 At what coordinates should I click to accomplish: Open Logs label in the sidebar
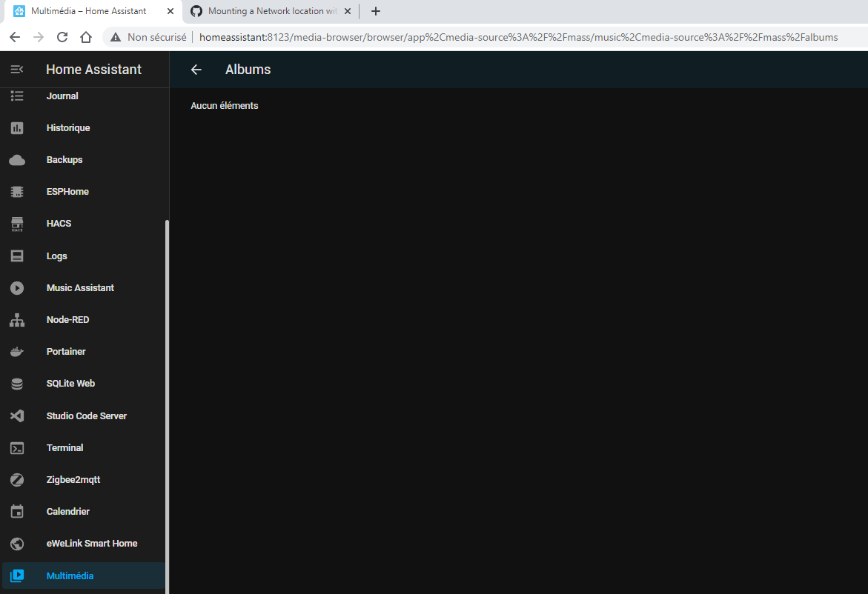point(56,256)
